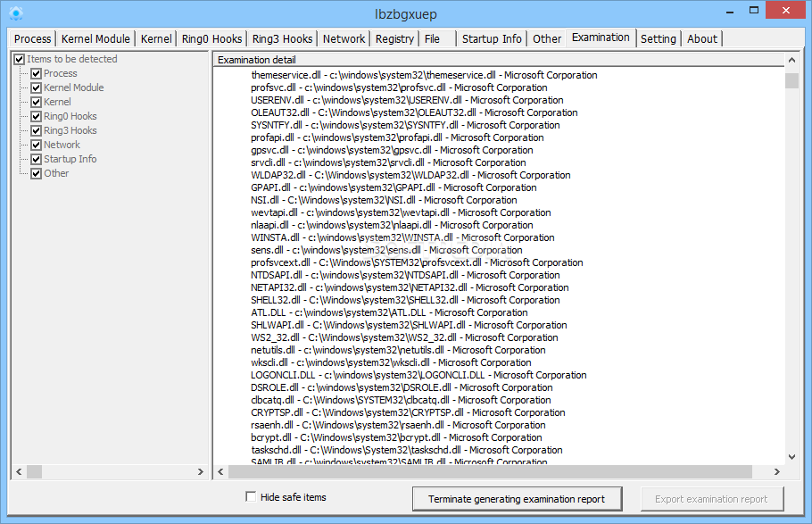Click the tree panel horizontal scrollbar thumb

click(34, 471)
